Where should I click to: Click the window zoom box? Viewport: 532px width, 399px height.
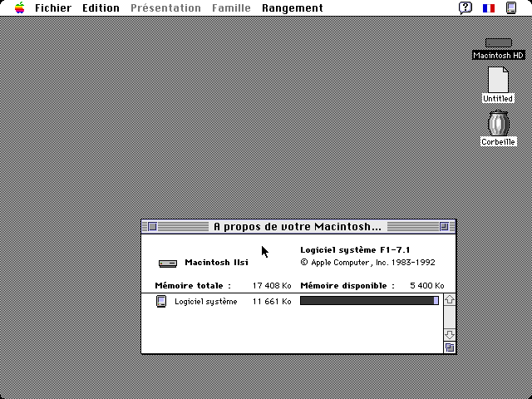coord(444,227)
